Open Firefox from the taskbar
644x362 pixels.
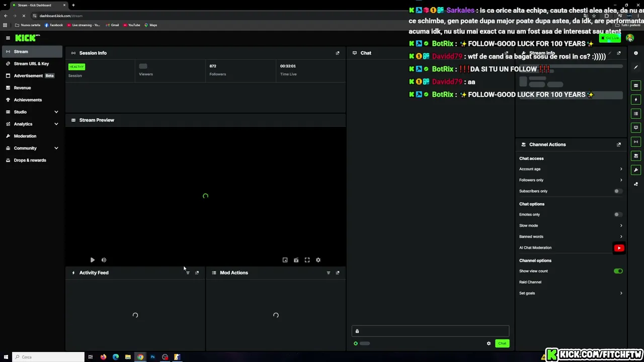pos(103,357)
